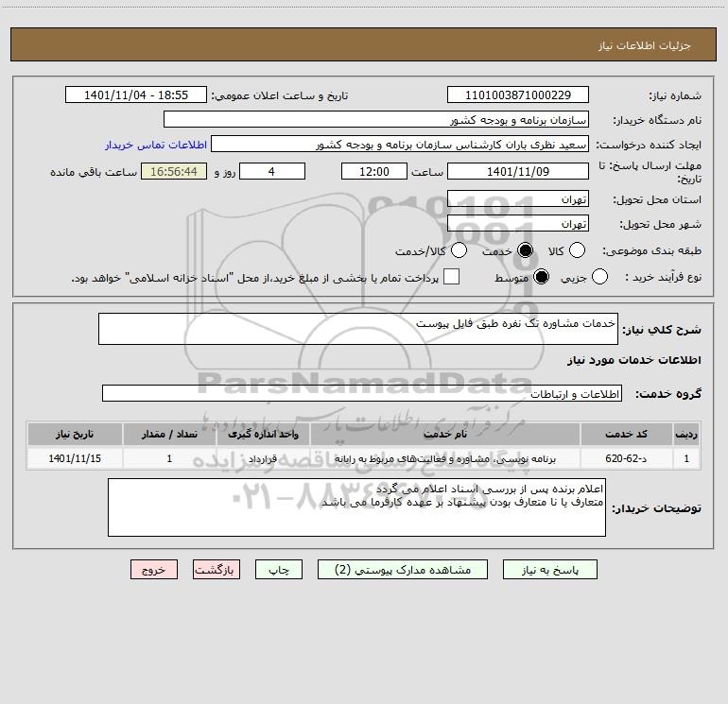Click the deadline date field 1401/11/09
This screenshot has height=704, width=728.
click(x=518, y=171)
